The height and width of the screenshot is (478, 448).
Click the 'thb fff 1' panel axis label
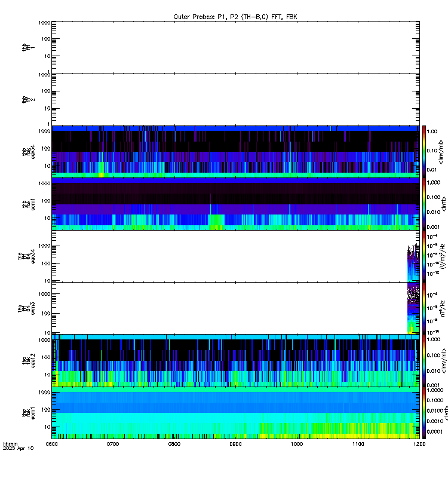pyautogui.click(x=28, y=47)
